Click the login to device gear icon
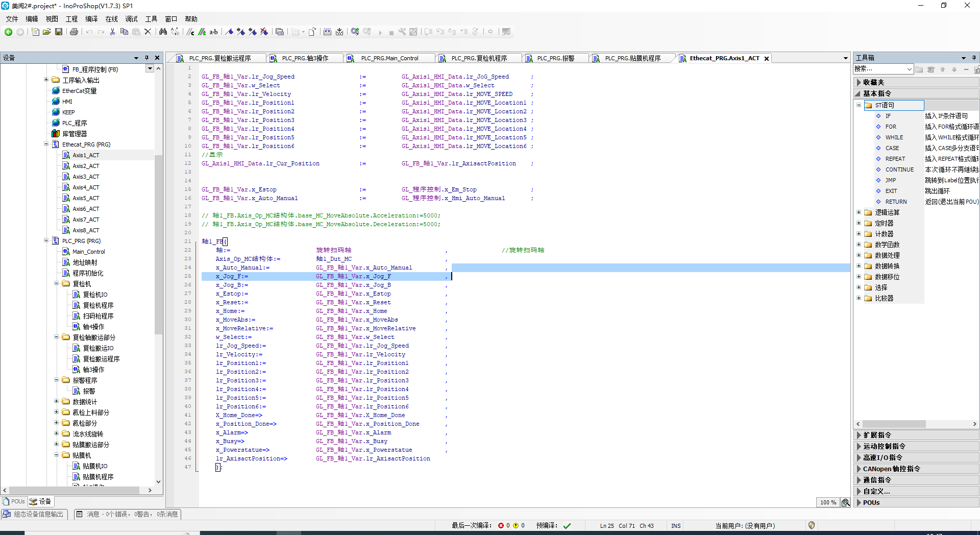Image resolution: width=980 pixels, height=535 pixels. pos(355,32)
